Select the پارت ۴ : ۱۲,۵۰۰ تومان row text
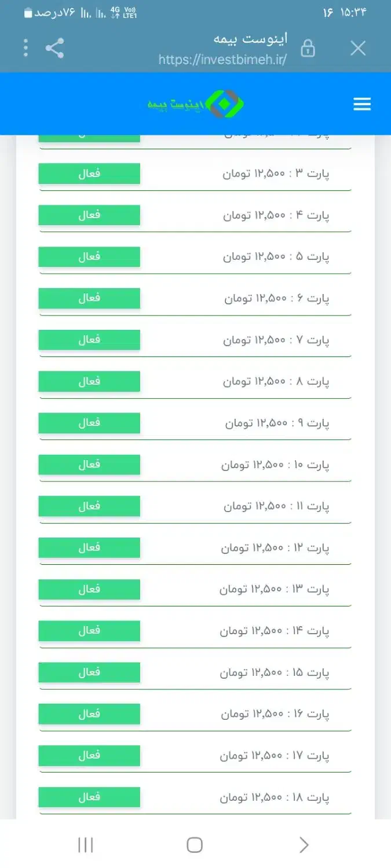The height and width of the screenshot is (868, 391). click(276, 215)
